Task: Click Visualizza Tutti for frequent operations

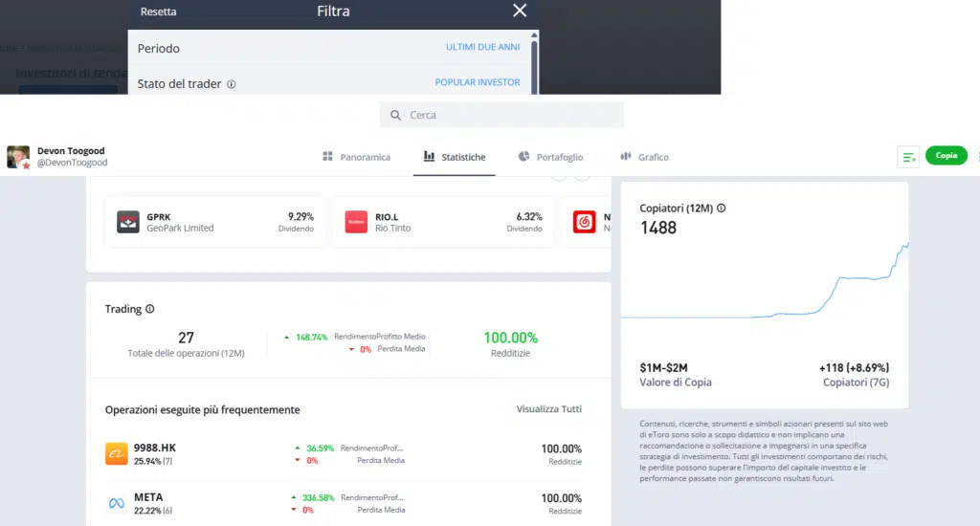Action: 548,409
